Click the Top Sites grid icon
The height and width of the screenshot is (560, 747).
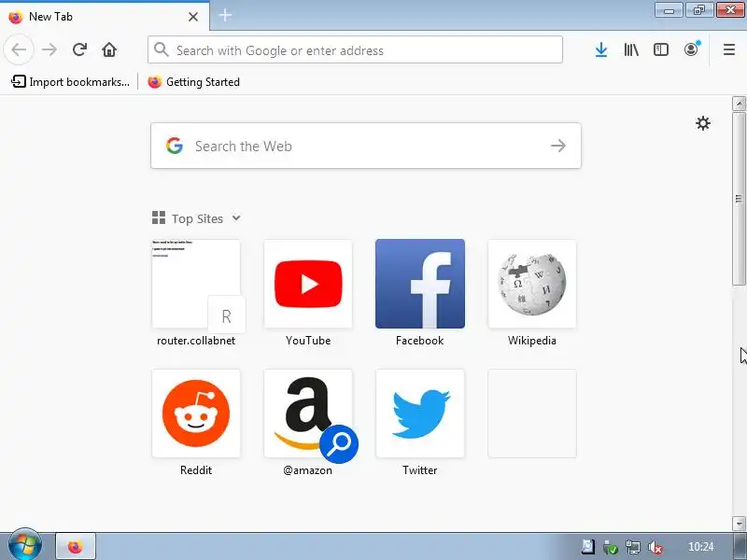159,218
